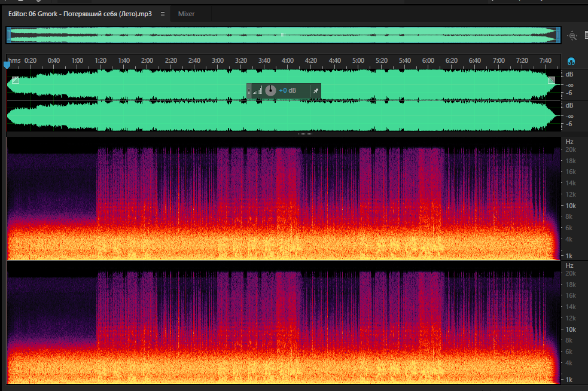Click the left channel spectrogram Hz label
588x391 pixels.
click(569, 142)
